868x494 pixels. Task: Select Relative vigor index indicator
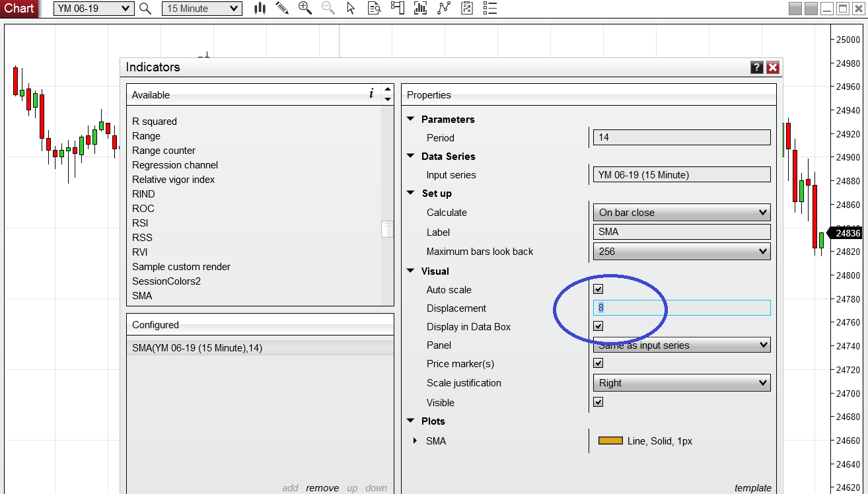coord(173,180)
